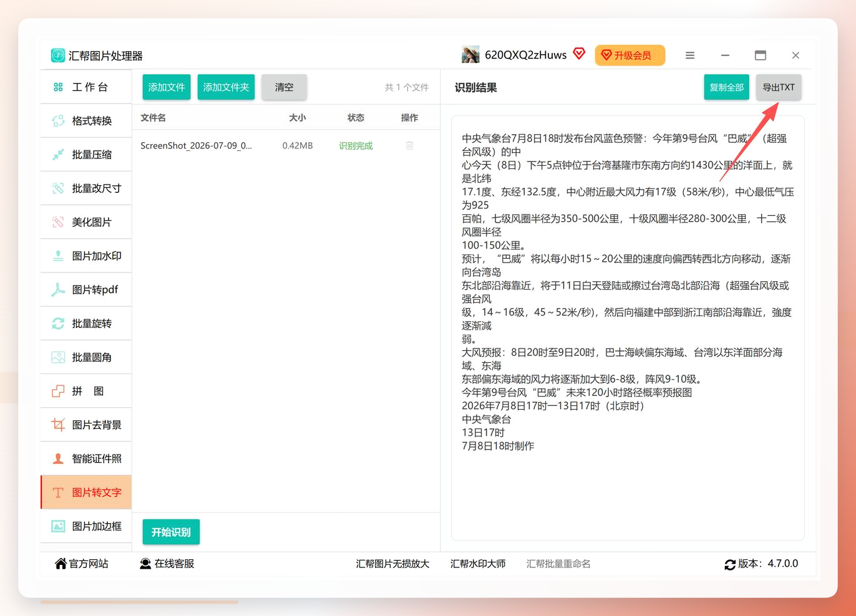This screenshot has height=616, width=856.
Task: Open the 汇帮批量重命名 link
Action: 558,564
